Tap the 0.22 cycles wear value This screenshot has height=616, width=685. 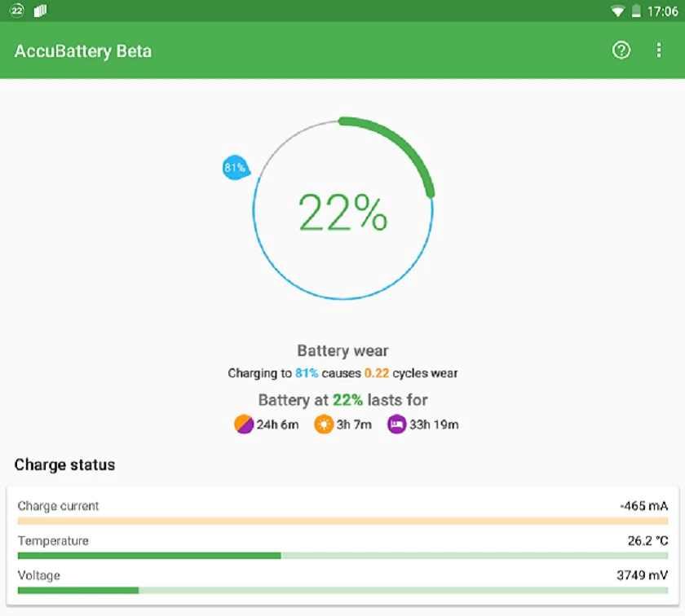[377, 373]
